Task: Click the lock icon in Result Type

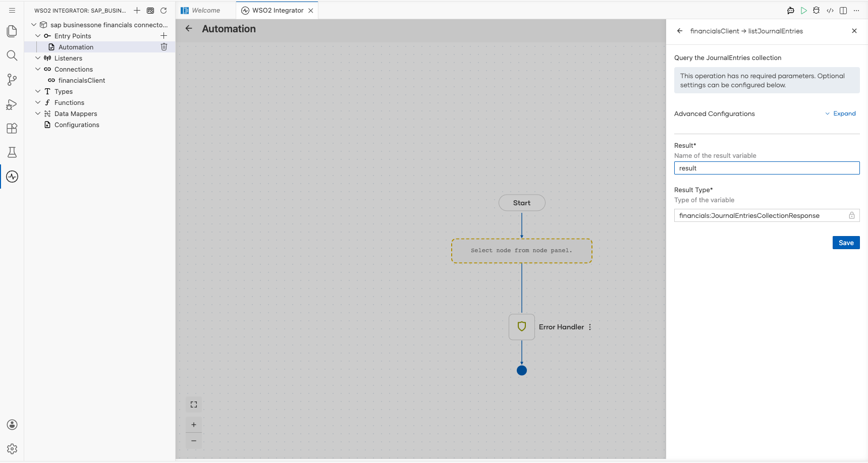Action: click(x=852, y=215)
